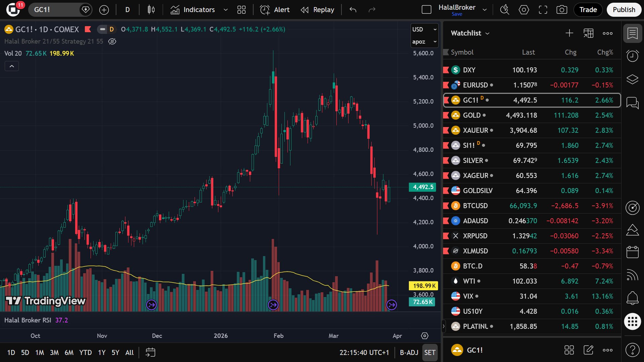Toggle Halal Broker strategy visibility eye

pos(112,41)
